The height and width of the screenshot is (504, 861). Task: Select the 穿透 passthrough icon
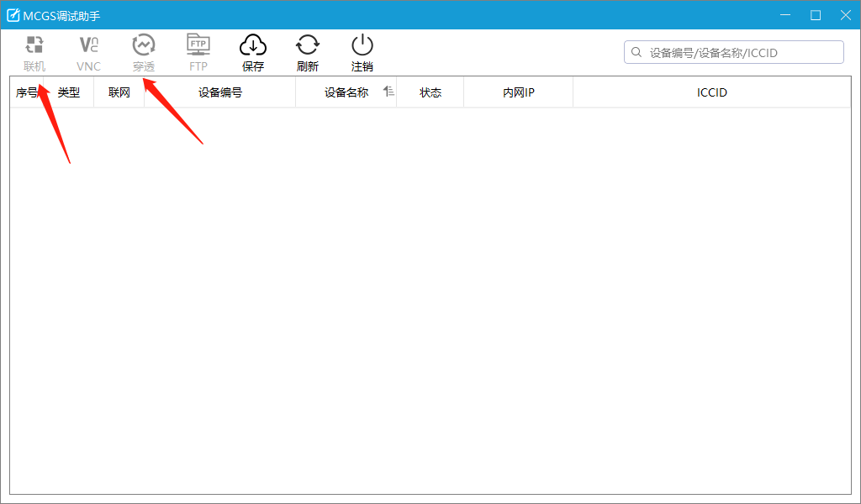(143, 45)
